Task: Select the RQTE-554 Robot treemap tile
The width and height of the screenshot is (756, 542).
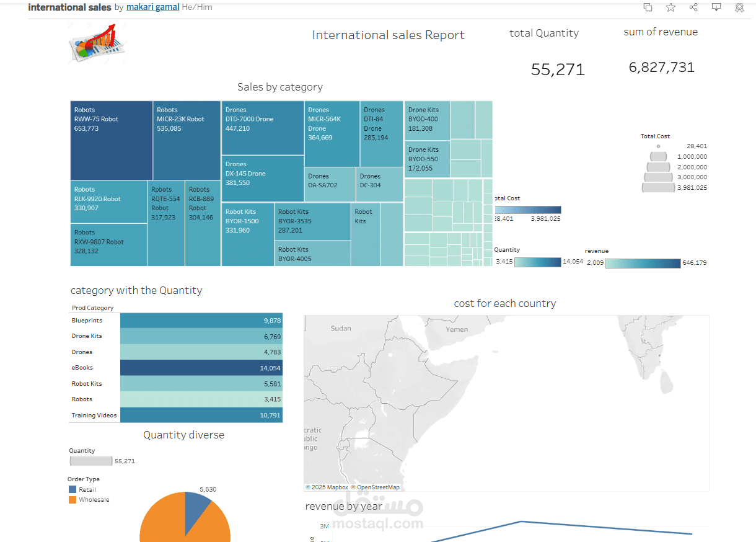Action: coord(166,224)
